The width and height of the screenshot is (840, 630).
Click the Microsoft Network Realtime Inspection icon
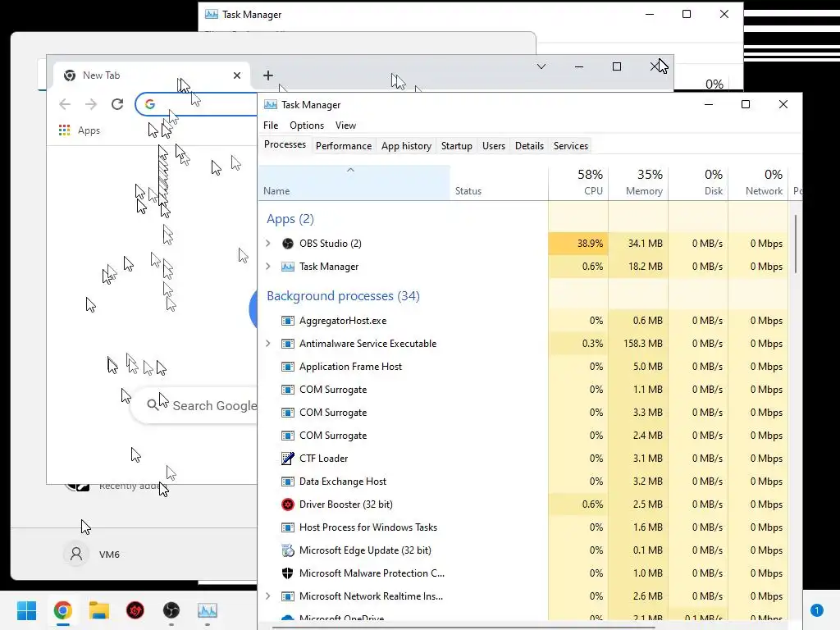tap(288, 596)
